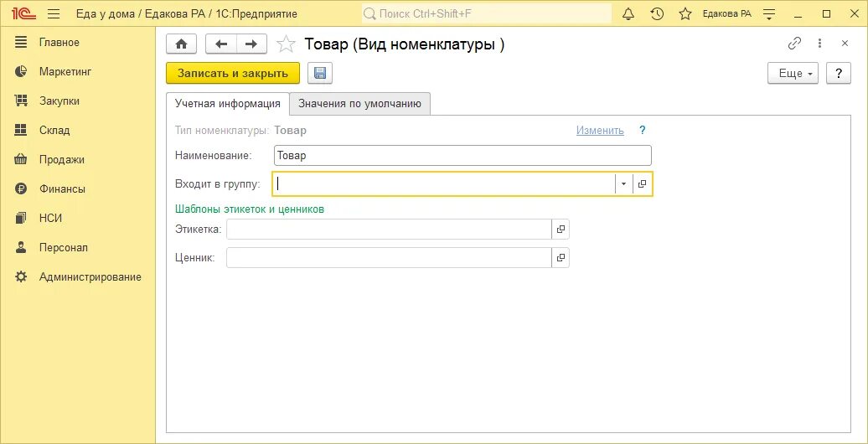Open the Еще dropdown menu
868x444 pixels.
[793, 74]
